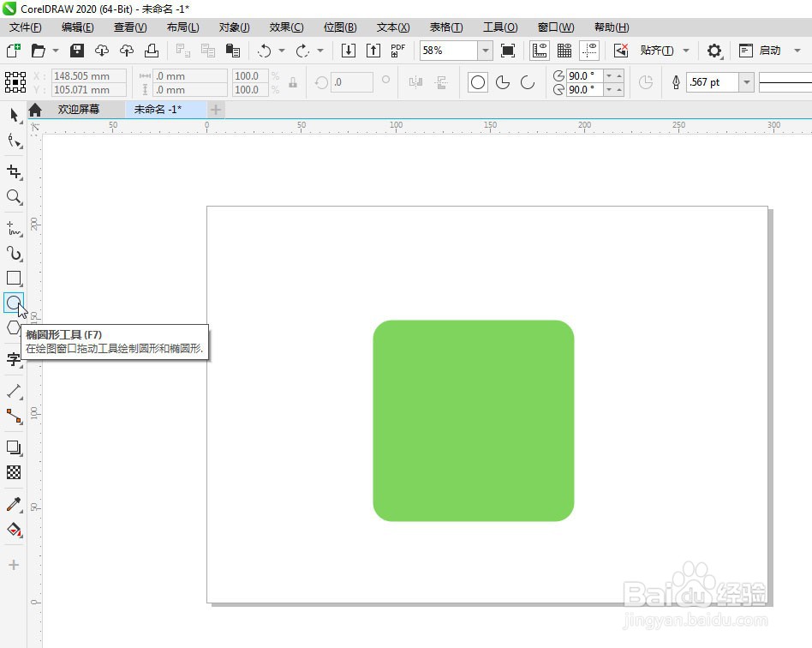Increase the start angle stepper
The height and width of the screenshot is (648, 812).
pyautogui.click(x=619, y=75)
